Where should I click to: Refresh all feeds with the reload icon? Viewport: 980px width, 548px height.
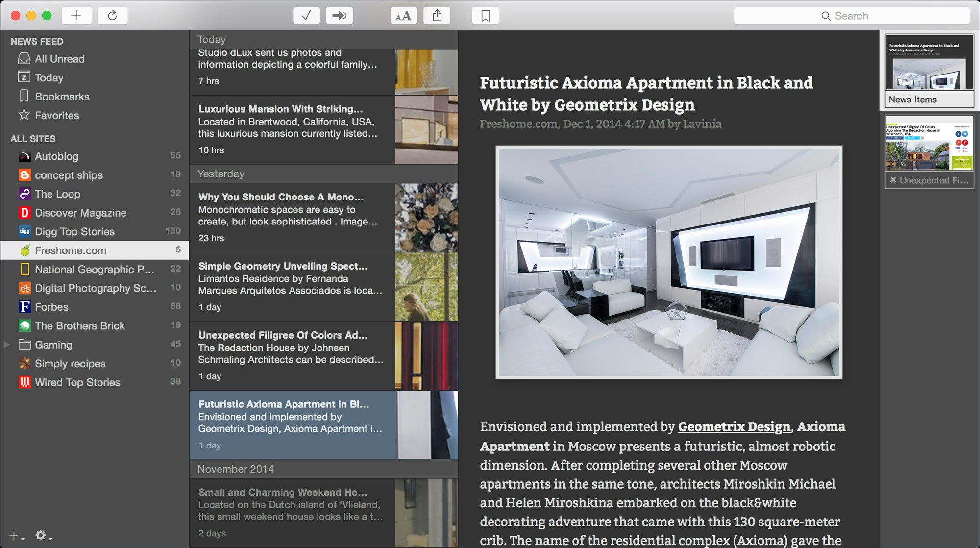(x=113, y=15)
